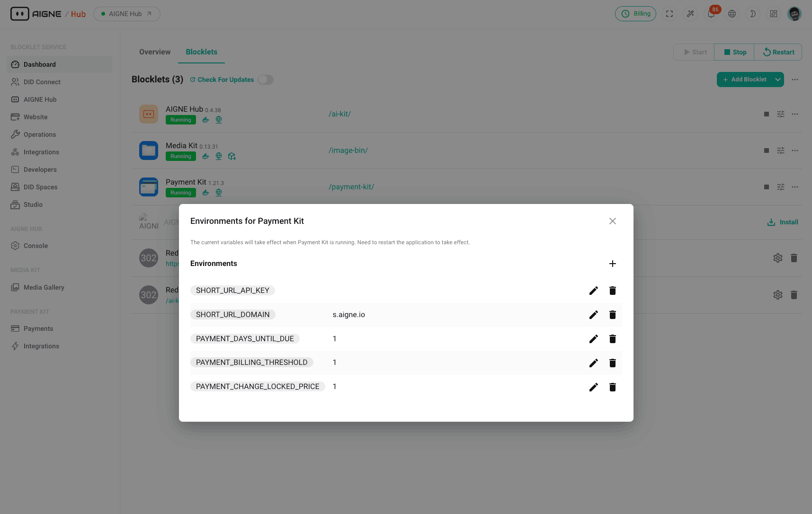The image size is (812, 514).
Task: Open the notifications bell with 86 alerts
Action: pyautogui.click(x=711, y=14)
